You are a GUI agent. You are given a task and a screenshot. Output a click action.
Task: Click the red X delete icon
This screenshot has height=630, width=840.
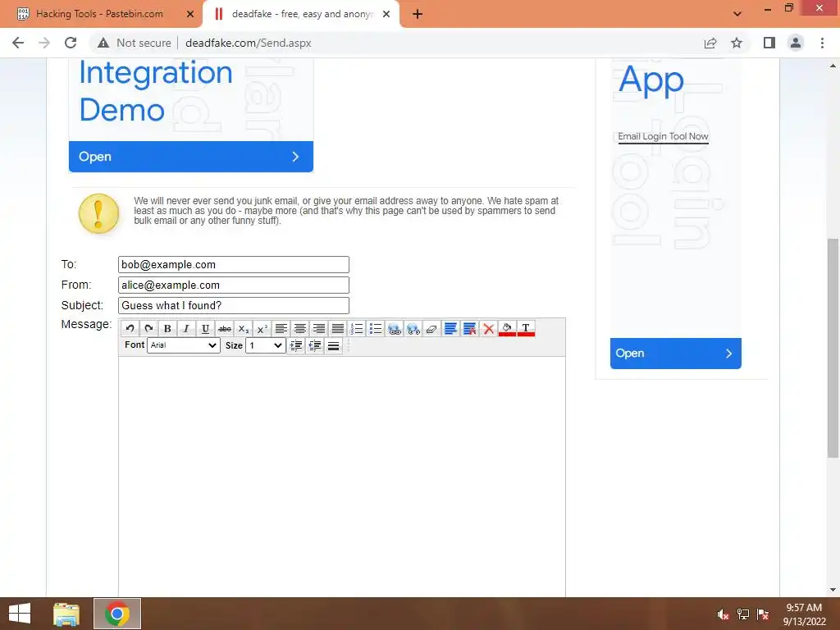point(489,328)
